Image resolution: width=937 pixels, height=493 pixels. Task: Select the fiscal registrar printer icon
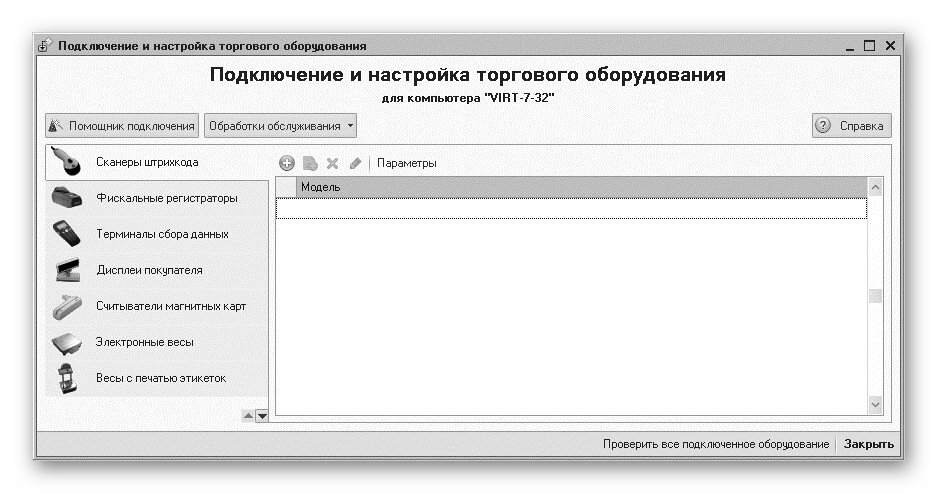pyautogui.click(x=66, y=197)
